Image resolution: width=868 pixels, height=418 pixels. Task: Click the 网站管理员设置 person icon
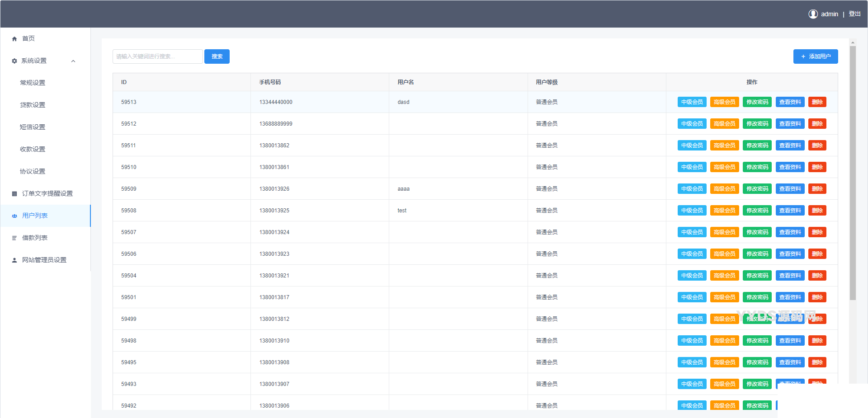pos(14,260)
